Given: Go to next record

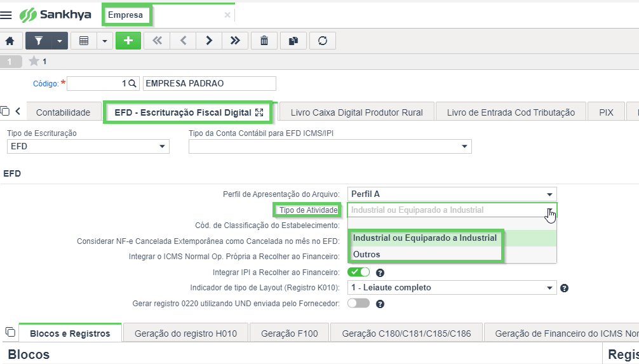Looking at the screenshot, I should 209,41.
